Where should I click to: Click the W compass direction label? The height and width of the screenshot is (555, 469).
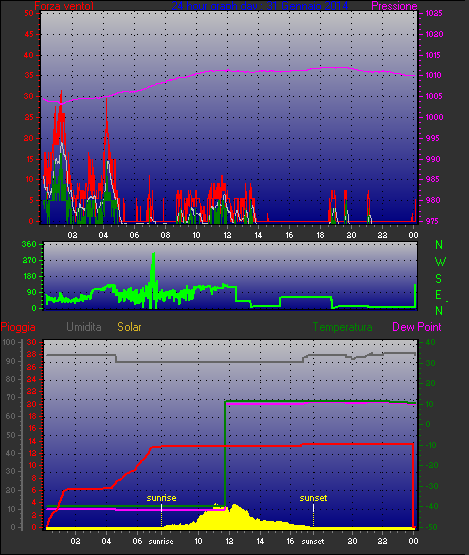[440, 262]
